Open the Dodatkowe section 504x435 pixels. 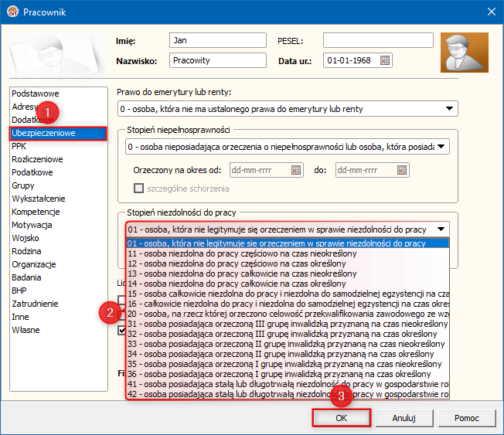(58, 120)
